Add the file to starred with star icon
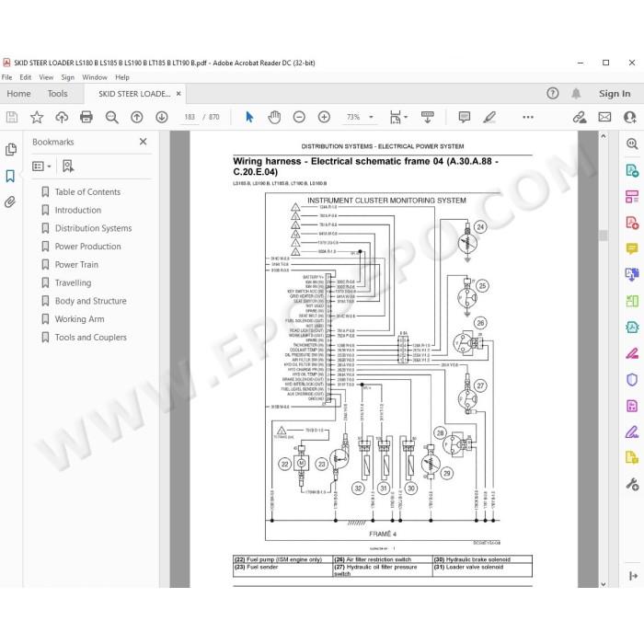Viewport: 644px width, 644px height. pos(37,117)
